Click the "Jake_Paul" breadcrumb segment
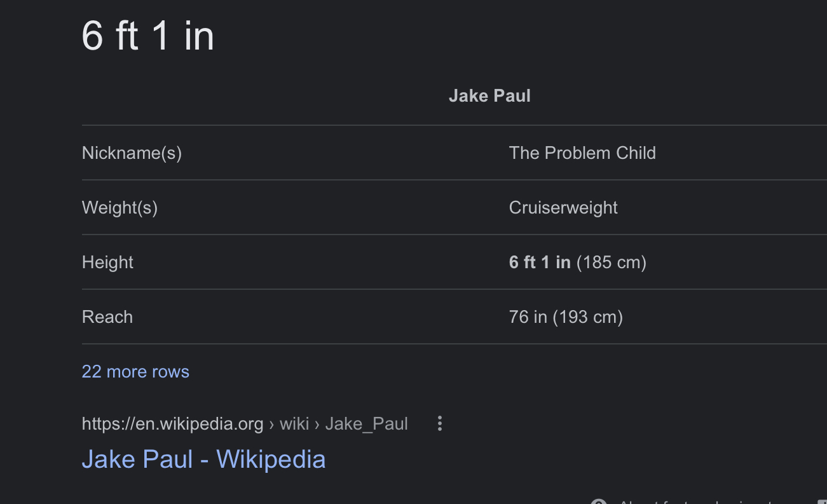Image resolution: width=827 pixels, height=504 pixels. (x=366, y=424)
